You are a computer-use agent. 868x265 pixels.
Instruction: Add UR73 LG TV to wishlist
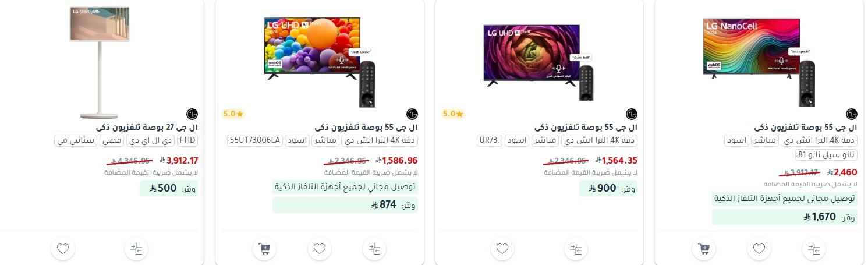click(502, 249)
